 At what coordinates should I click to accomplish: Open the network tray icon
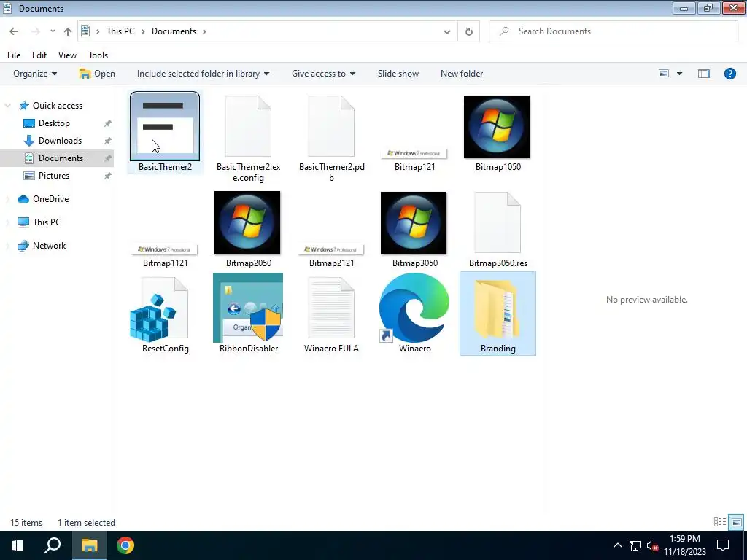[x=635, y=545]
